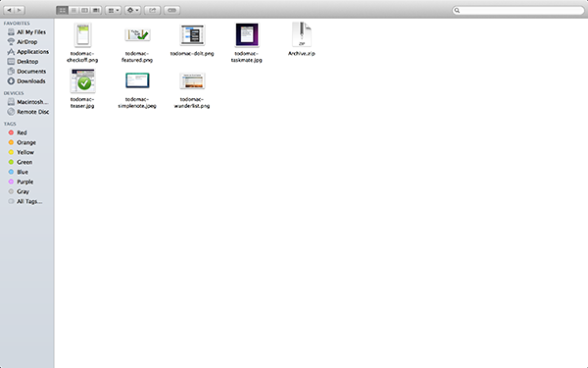Image resolution: width=588 pixels, height=368 pixels.
Task: Open All My Files in sidebar
Action: pos(27,32)
